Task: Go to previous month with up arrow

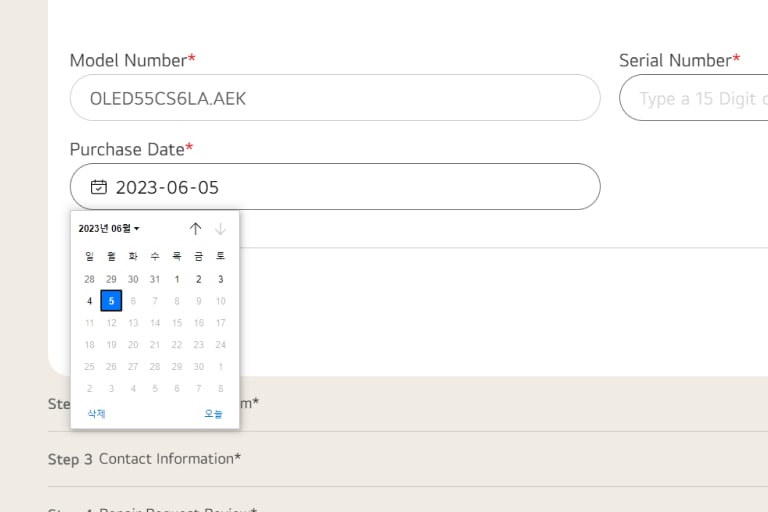Action: coord(195,229)
